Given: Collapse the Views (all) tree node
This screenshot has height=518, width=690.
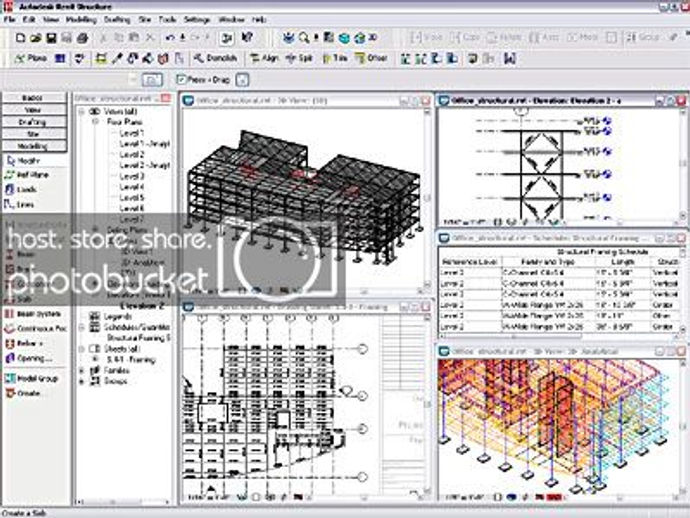Looking at the screenshot, I should 81,112.
